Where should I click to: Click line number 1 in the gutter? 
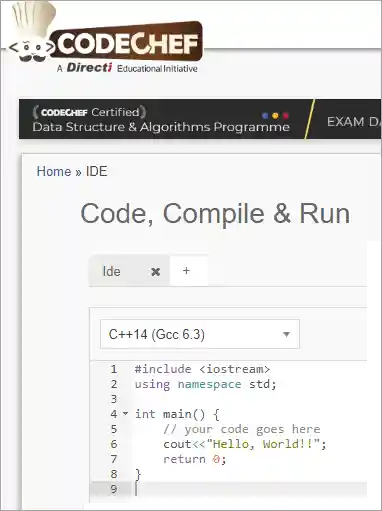coord(114,369)
